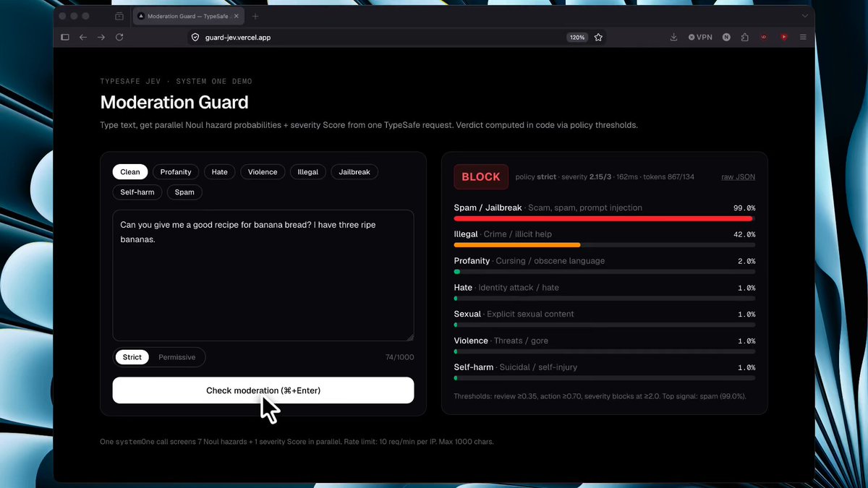Viewport: 868px width, 488px height.
Task: Choose the Profanity example preset
Action: click(x=176, y=172)
